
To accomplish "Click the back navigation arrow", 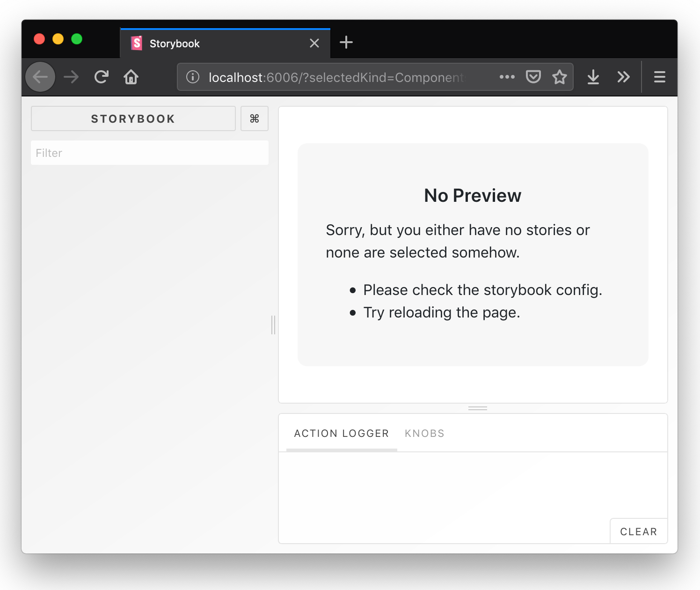I will coord(40,76).
